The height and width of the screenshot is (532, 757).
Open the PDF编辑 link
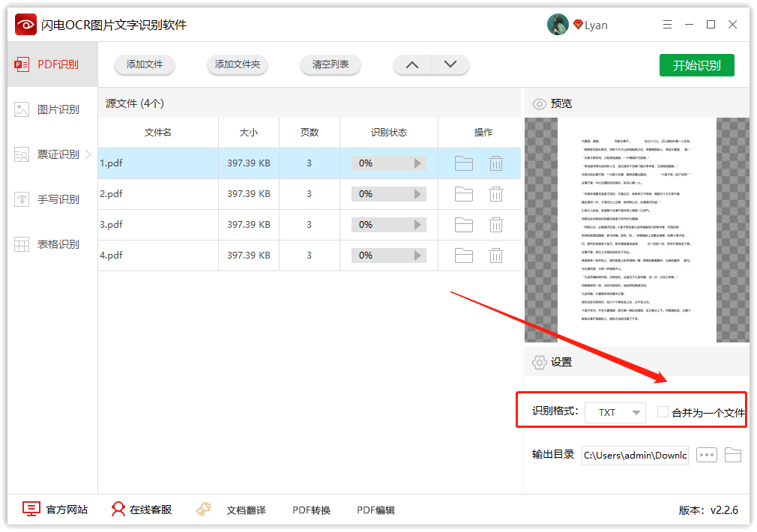376,510
